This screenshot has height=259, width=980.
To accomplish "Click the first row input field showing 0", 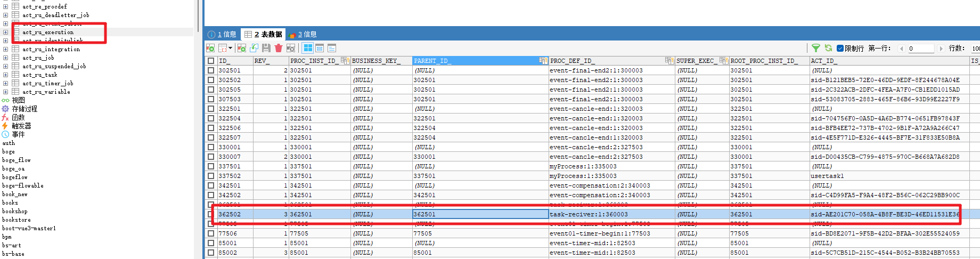I will coord(921,48).
